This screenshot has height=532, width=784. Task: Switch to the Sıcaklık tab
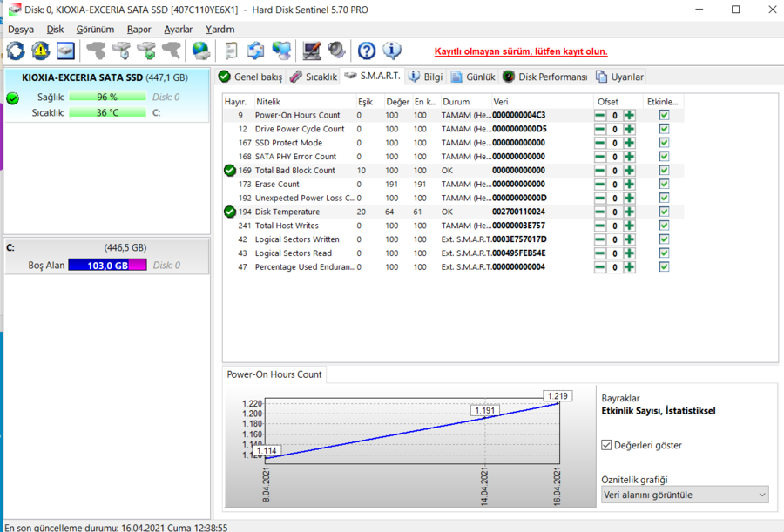[x=314, y=77]
